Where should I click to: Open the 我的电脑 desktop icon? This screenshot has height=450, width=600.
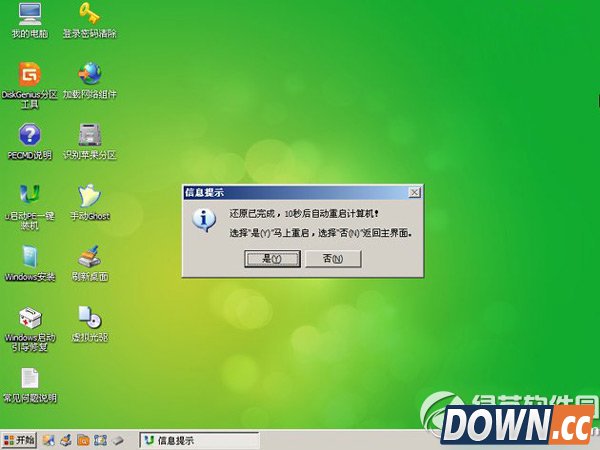[x=29, y=20]
